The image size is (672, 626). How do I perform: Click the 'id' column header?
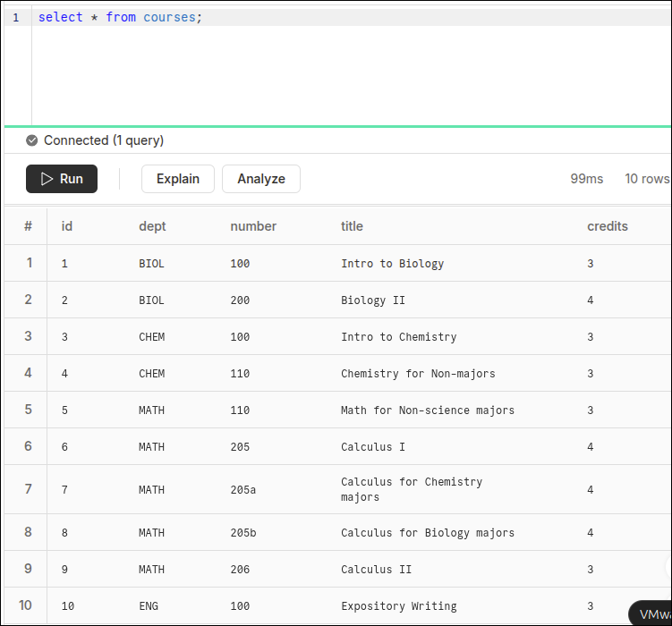click(x=67, y=226)
